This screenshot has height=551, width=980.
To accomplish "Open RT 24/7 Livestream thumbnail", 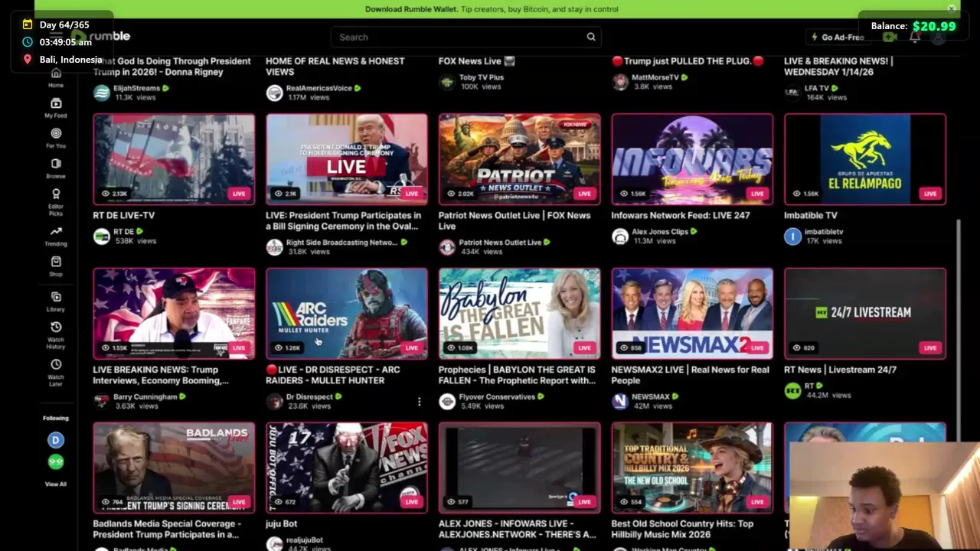I will coord(865,313).
